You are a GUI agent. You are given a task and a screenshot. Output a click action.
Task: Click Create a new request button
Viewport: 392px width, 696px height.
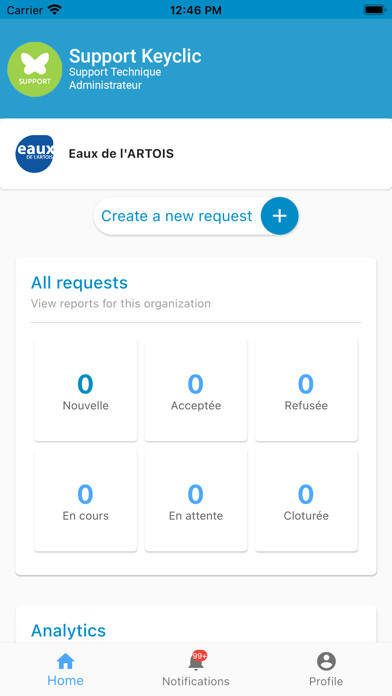[196, 216]
